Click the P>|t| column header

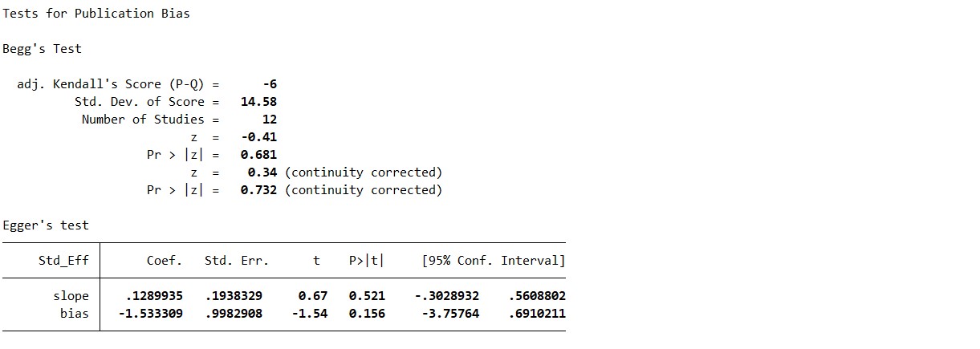367,261
